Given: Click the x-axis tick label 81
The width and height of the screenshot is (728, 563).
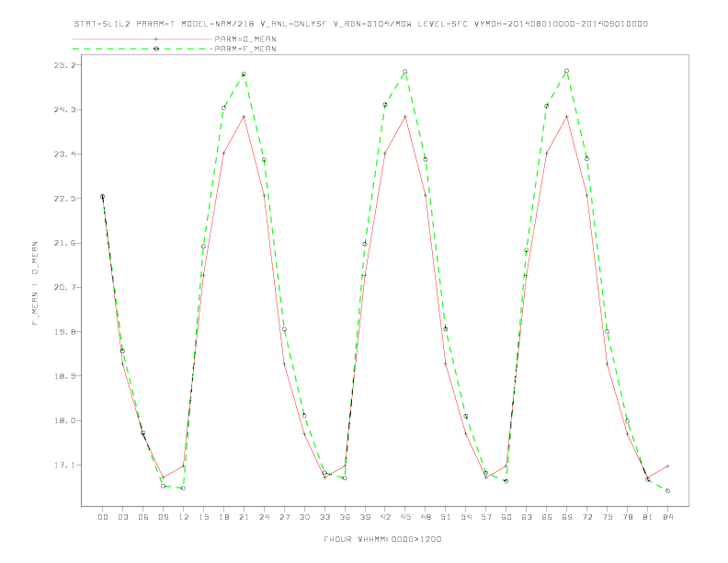Looking at the screenshot, I should [x=648, y=517].
